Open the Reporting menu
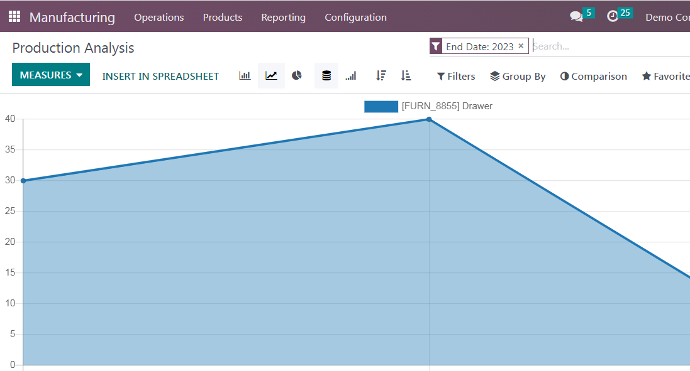This screenshot has width=690, height=371. click(x=283, y=18)
